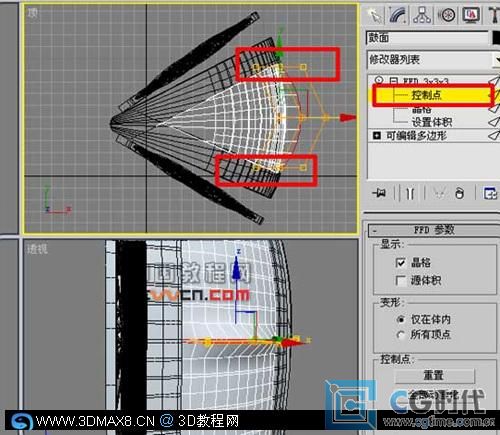Click the 全部动画化 button

(x=435, y=396)
